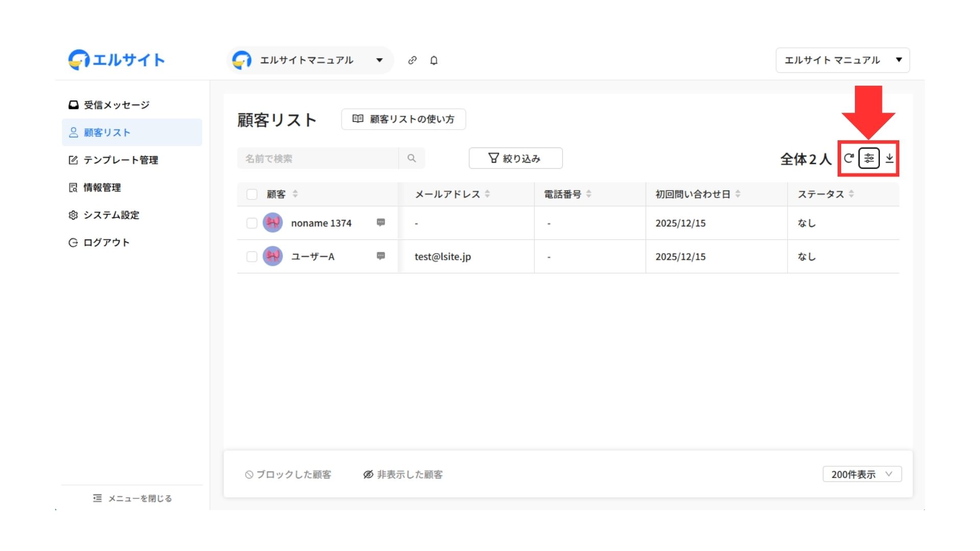
Task: Check the noname 1374 row checkbox
Action: point(252,223)
